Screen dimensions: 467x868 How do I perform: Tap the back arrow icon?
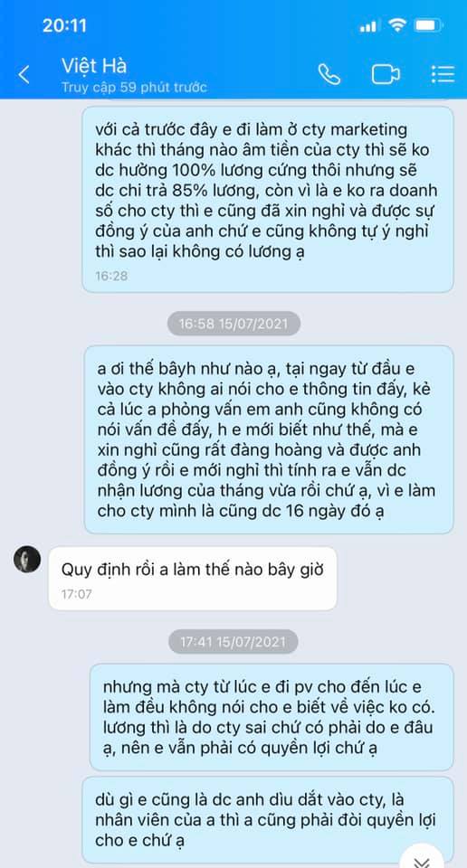pyautogui.click(x=24, y=74)
